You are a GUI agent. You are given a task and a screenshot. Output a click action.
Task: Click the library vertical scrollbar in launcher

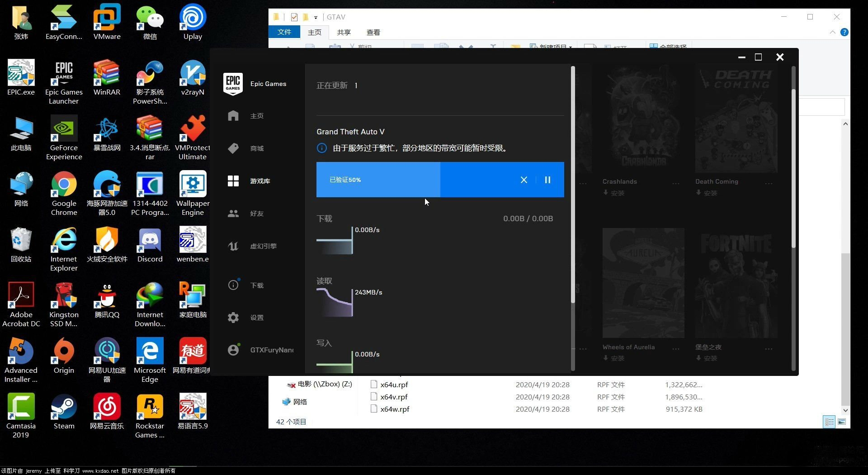(x=793, y=168)
